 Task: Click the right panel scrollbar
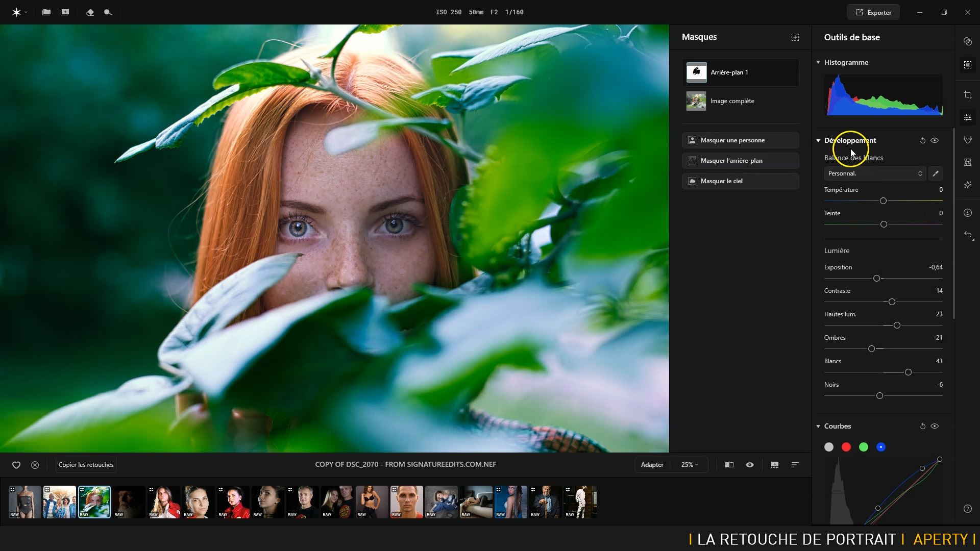(x=953, y=223)
